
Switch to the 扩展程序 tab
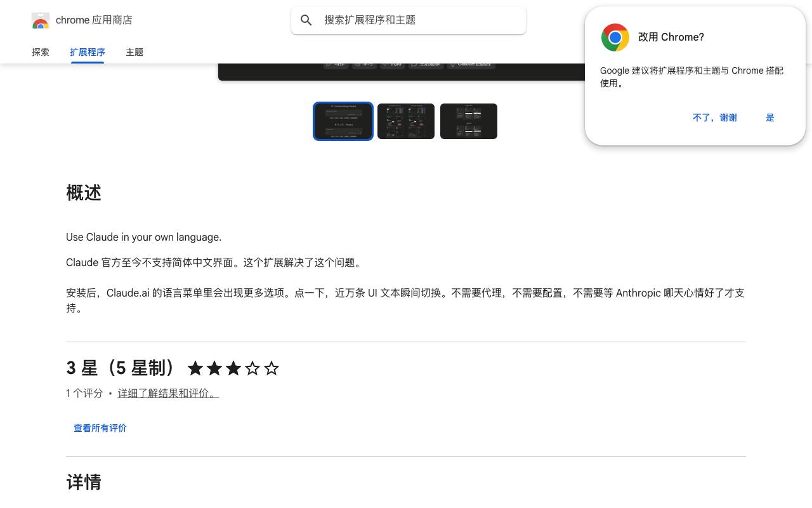click(x=88, y=52)
